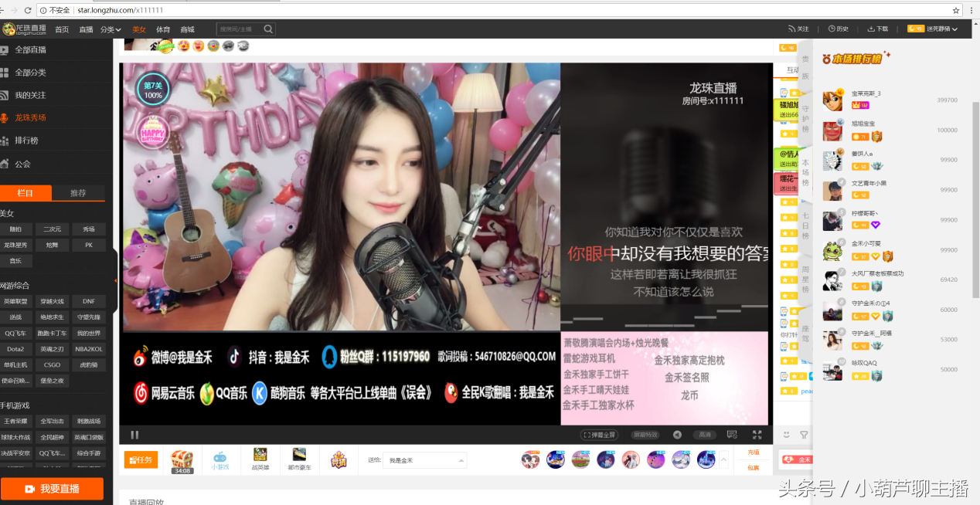Click the danmaku settings icon next to 高清
This screenshot has height=505, width=980.
click(x=732, y=435)
